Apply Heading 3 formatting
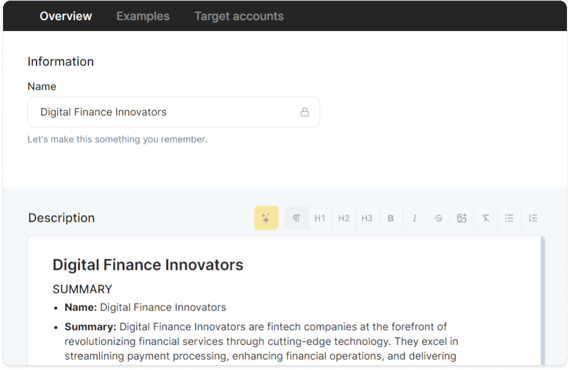The height and width of the screenshot is (370, 570). pyautogui.click(x=367, y=218)
